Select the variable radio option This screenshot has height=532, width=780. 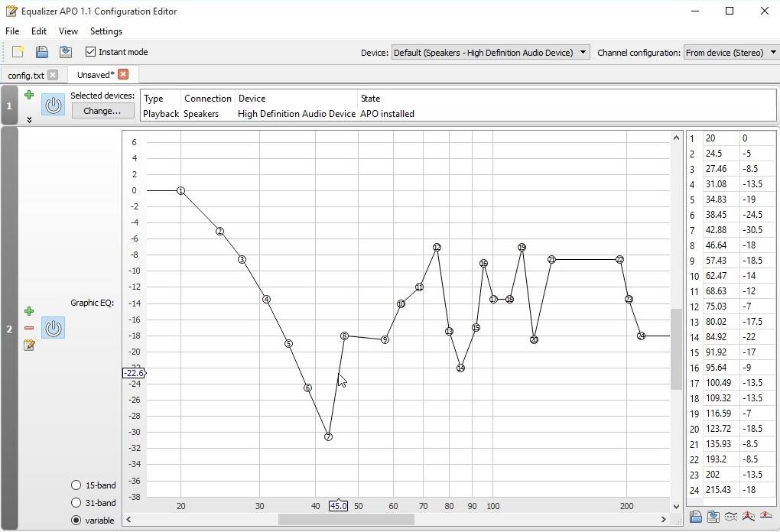(76, 520)
